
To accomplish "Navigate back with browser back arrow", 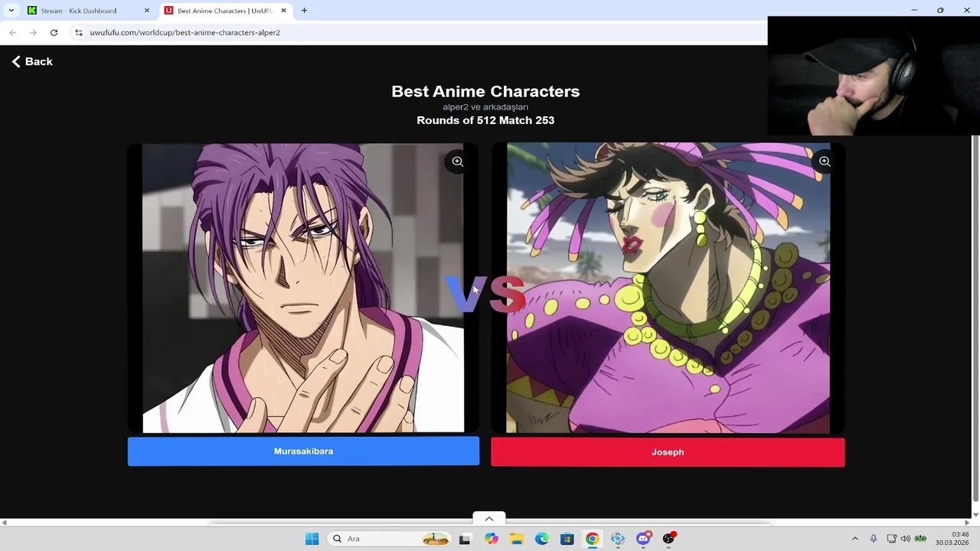I will click(12, 32).
